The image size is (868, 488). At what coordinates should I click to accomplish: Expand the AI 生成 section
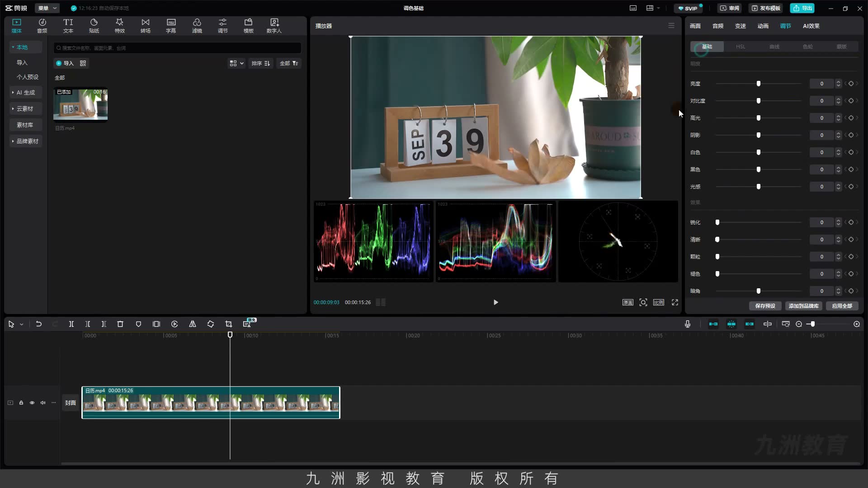pyautogui.click(x=26, y=93)
